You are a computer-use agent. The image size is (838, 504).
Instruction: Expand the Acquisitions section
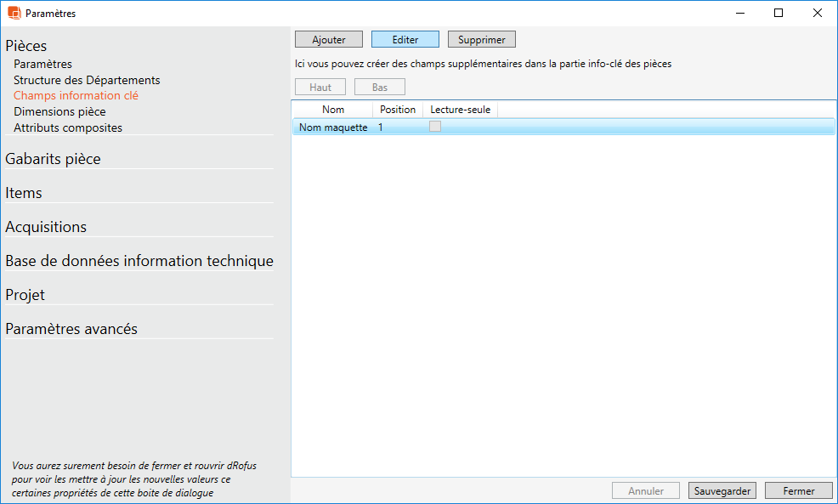point(46,227)
